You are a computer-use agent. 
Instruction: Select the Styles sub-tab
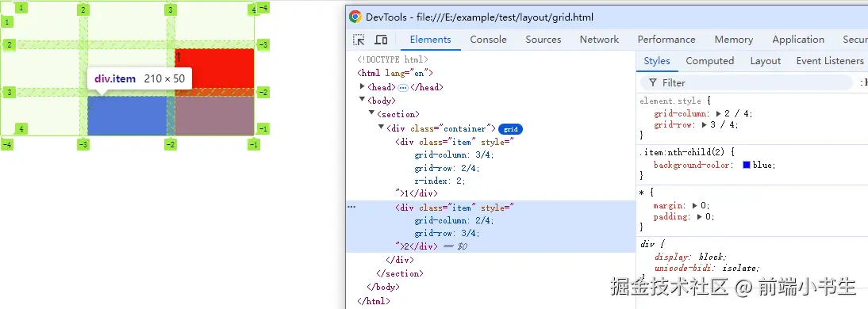point(657,61)
